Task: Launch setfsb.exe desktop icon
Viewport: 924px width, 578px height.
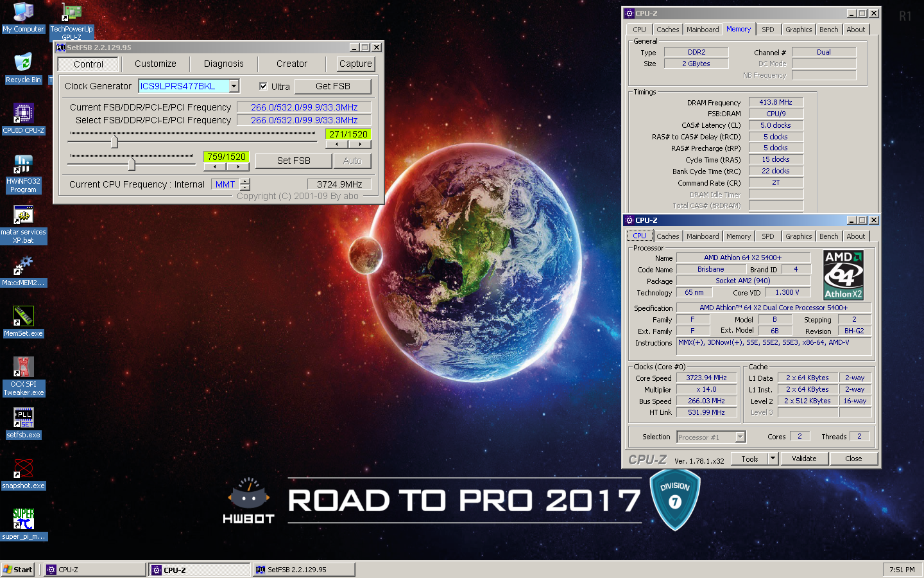Action: [x=23, y=423]
